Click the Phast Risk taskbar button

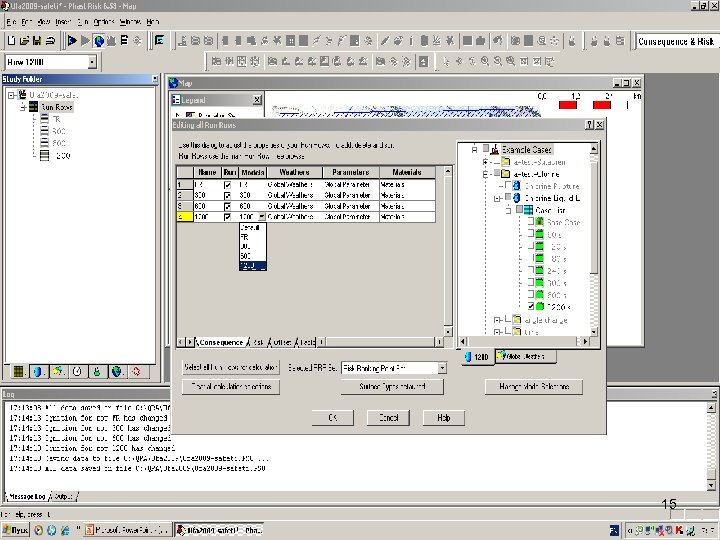tap(219, 530)
